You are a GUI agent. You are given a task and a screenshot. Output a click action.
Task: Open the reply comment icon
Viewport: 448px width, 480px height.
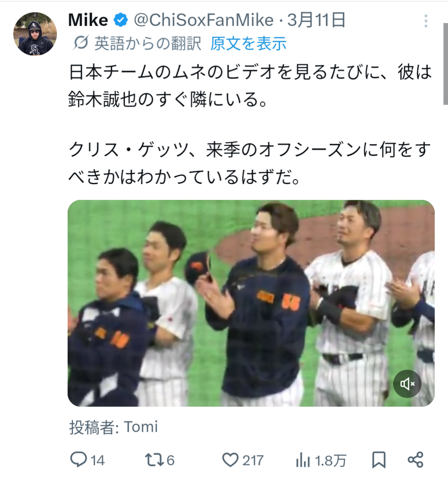[78, 460]
